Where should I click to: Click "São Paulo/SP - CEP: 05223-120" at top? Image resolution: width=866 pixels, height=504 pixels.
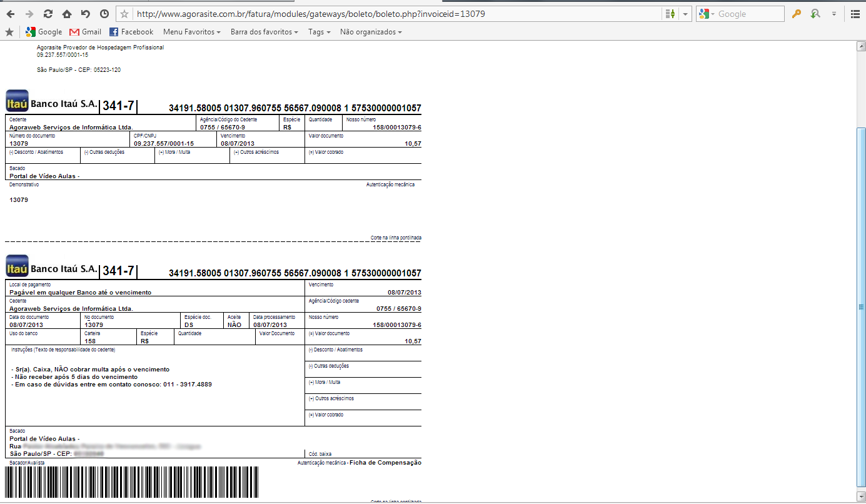coord(79,70)
